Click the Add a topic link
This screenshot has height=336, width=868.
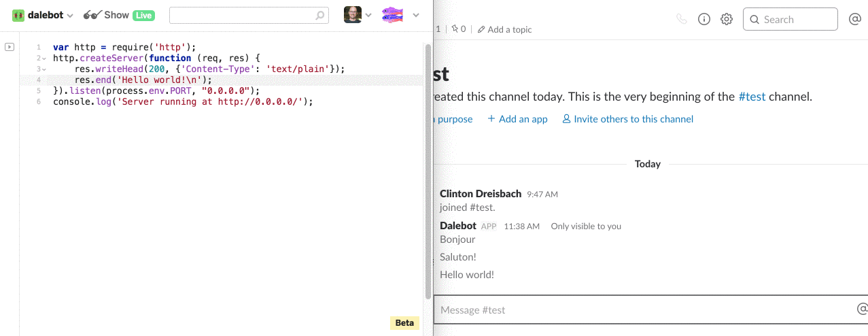(x=504, y=29)
